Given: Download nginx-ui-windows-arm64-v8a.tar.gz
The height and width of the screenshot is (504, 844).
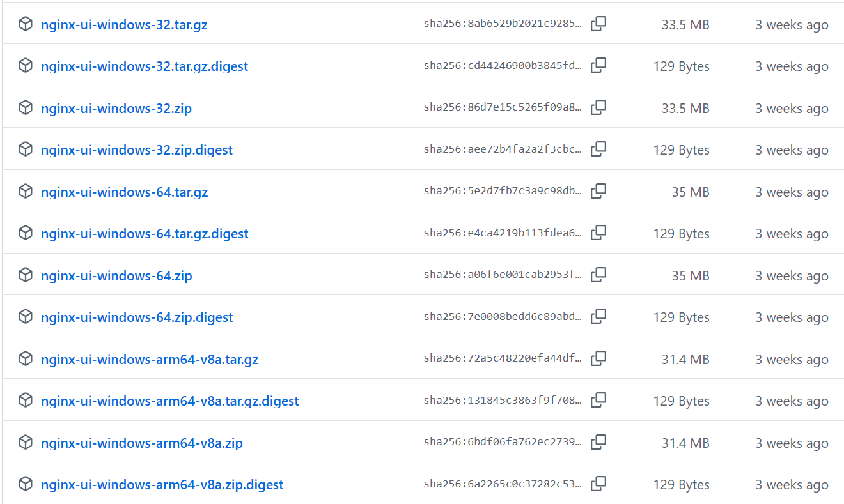Looking at the screenshot, I should [x=150, y=360].
